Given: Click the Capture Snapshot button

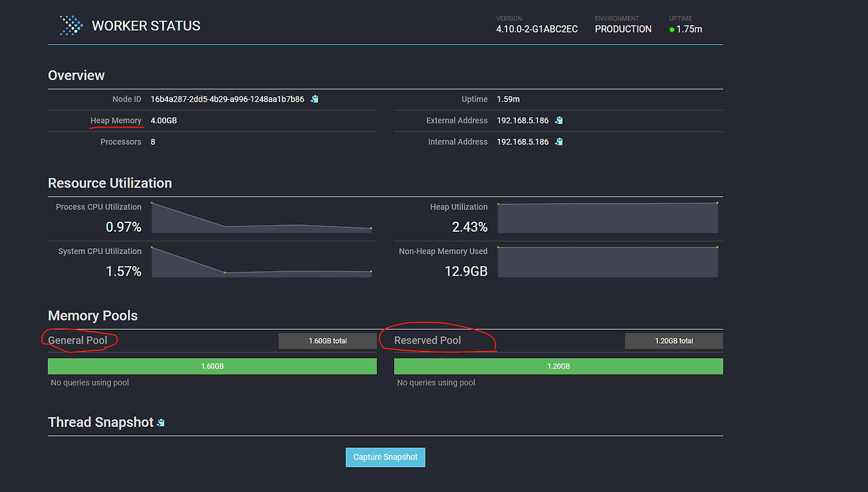Looking at the screenshot, I should 385,457.
